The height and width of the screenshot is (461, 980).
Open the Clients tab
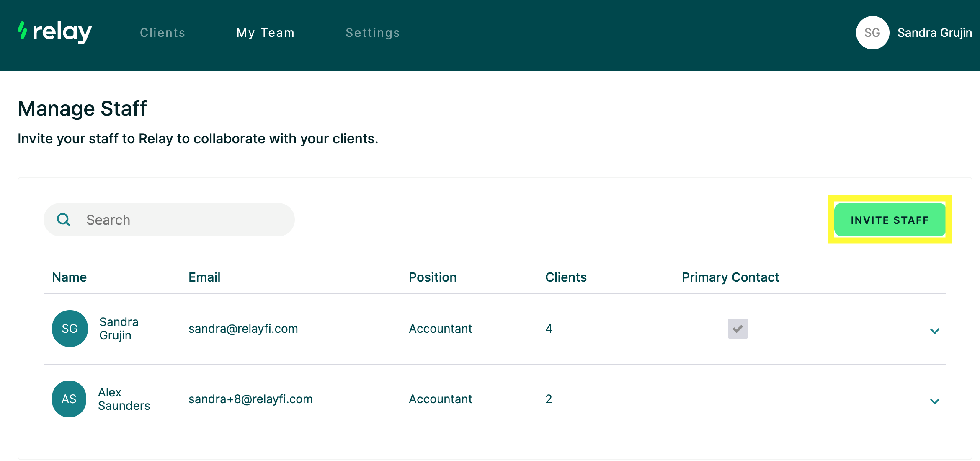(162, 33)
